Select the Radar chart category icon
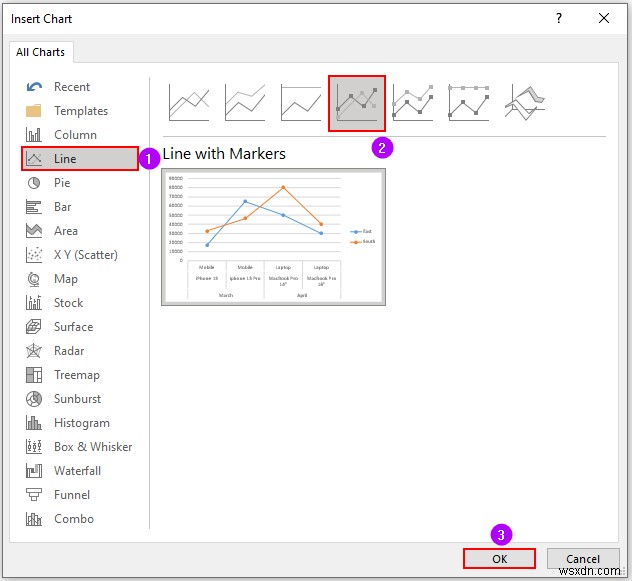632x581 pixels. click(34, 351)
